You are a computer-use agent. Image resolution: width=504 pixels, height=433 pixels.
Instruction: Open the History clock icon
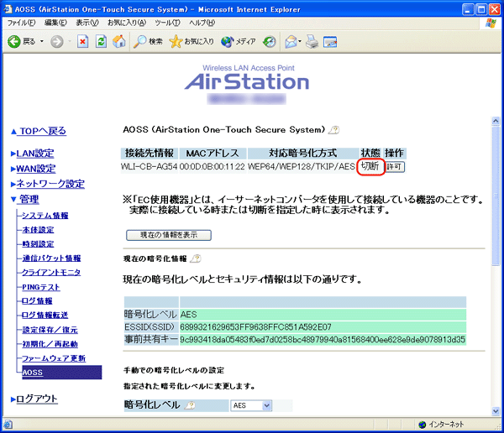269,42
